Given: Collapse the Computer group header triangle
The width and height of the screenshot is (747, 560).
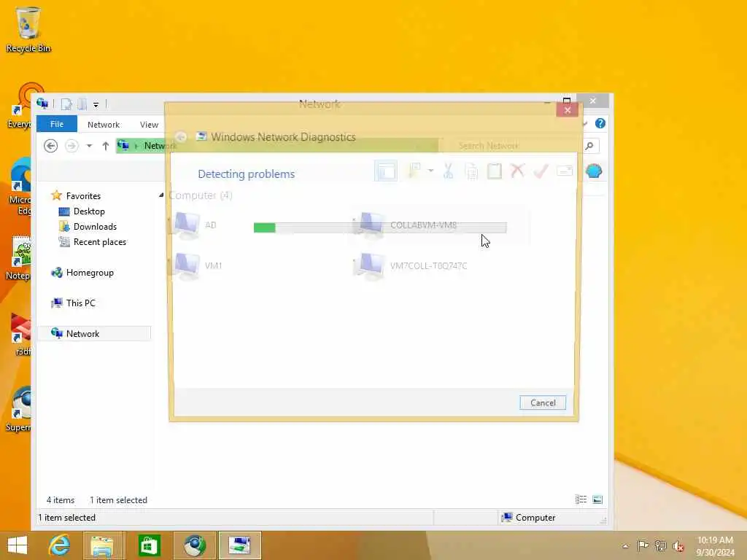Looking at the screenshot, I should click(161, 195).
